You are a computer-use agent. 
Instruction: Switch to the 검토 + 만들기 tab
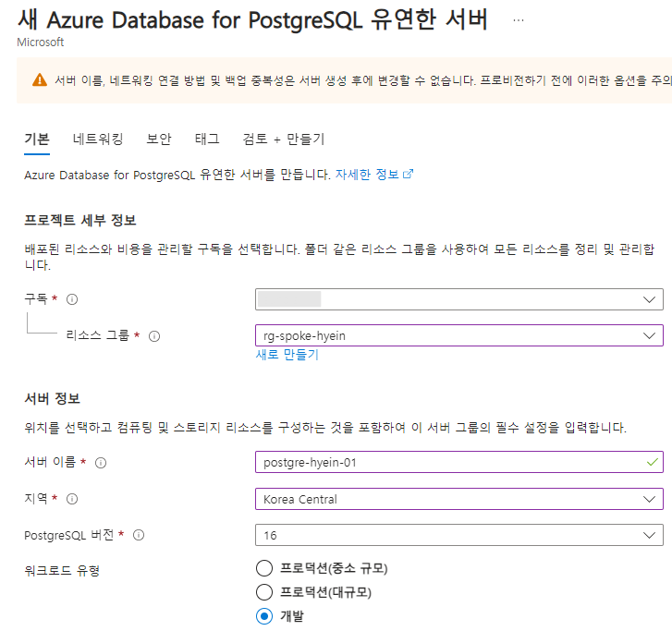click(284, 140)
